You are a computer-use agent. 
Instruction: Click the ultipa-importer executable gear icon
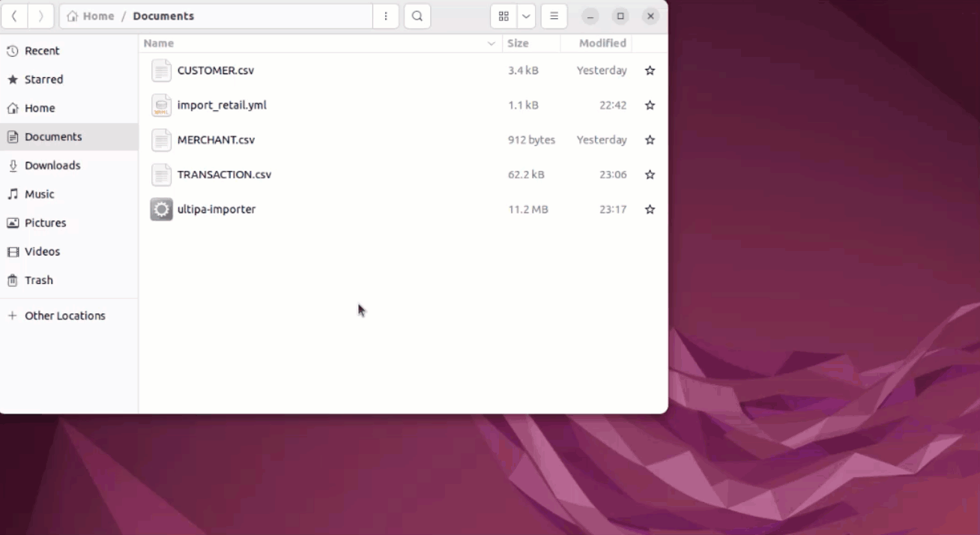(161, 209)
